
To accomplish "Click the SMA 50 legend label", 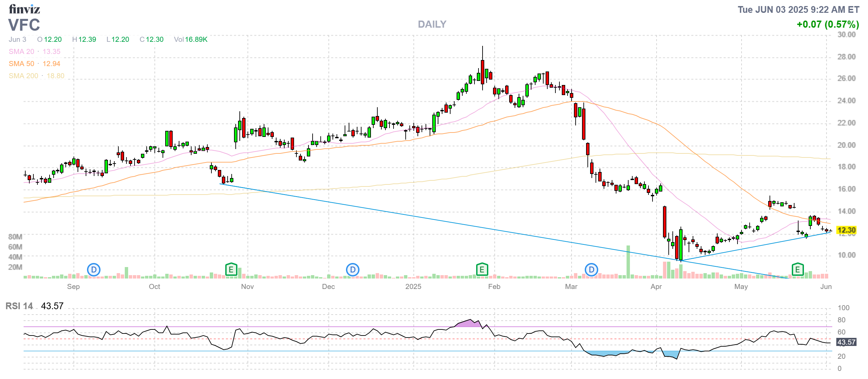I will pos(22,64).
